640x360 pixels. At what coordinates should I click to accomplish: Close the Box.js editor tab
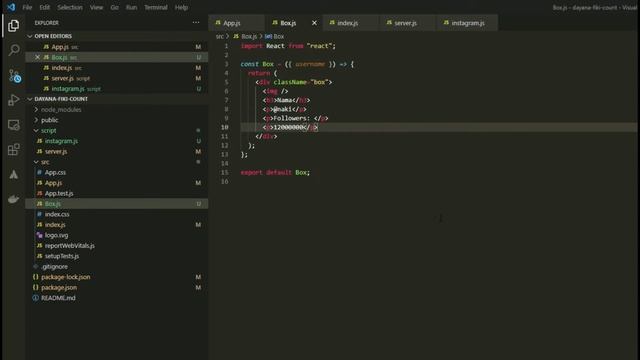[314, 23]
